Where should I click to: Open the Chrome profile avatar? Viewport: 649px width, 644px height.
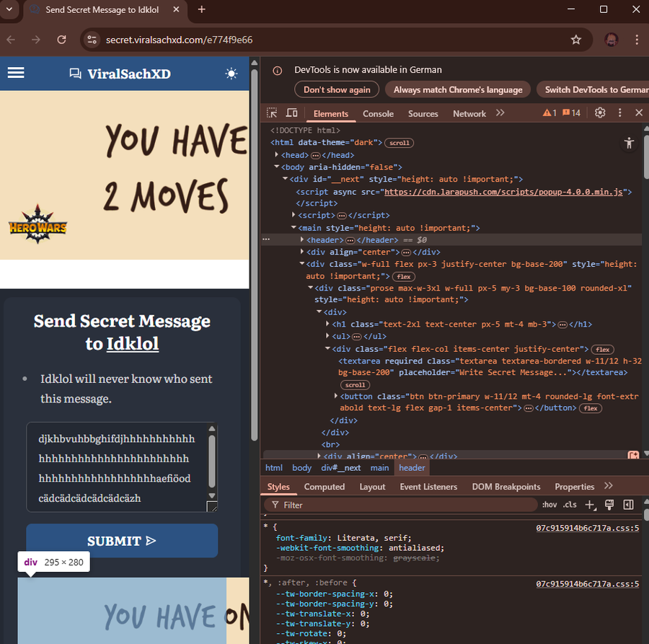612,40
